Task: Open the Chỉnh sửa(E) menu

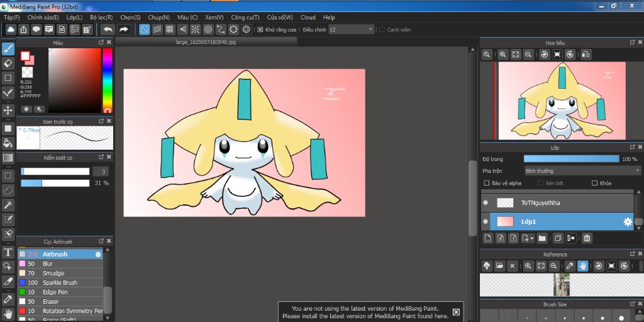Action: click(43, 17)
